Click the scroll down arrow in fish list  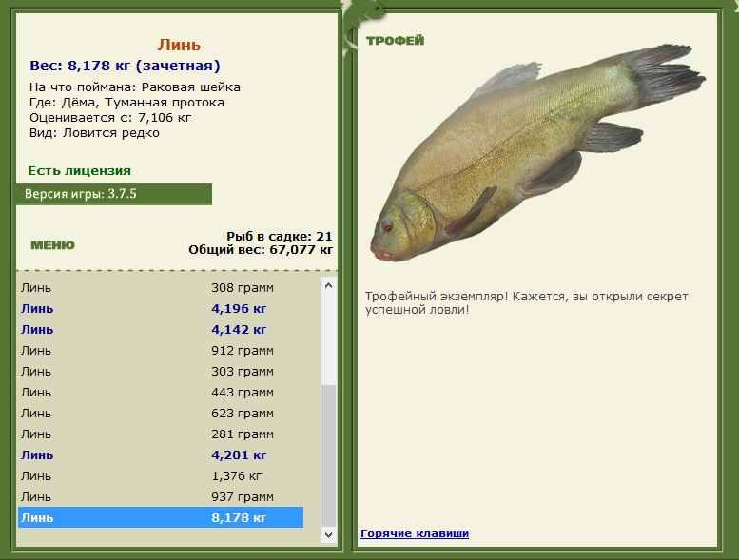point(328,535)
